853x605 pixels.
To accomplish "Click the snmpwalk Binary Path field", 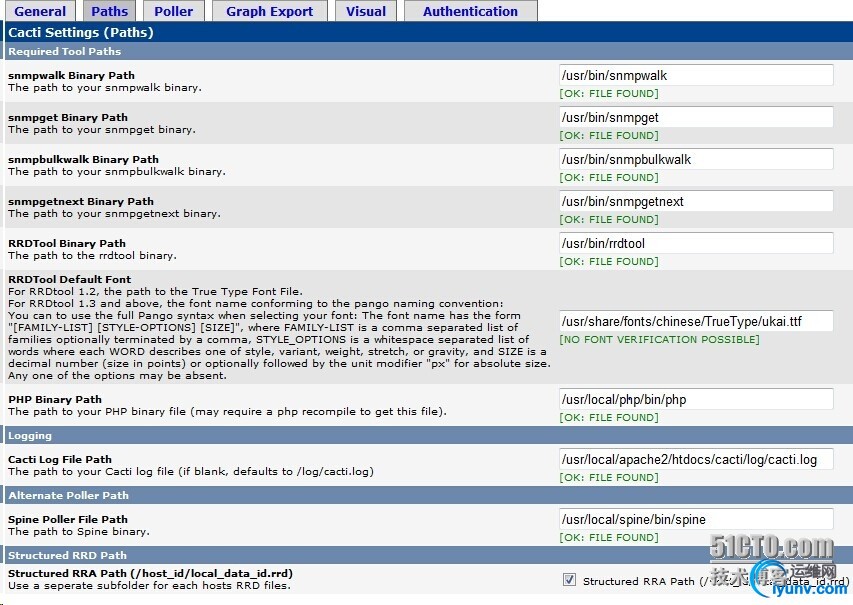I will click(x=696, y=75).
